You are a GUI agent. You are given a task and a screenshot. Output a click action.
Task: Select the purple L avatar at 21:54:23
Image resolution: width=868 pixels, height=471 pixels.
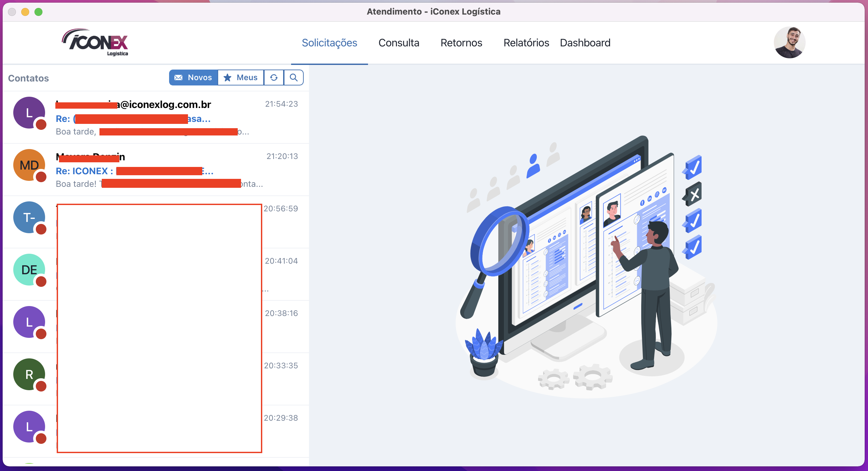point(29,113)
